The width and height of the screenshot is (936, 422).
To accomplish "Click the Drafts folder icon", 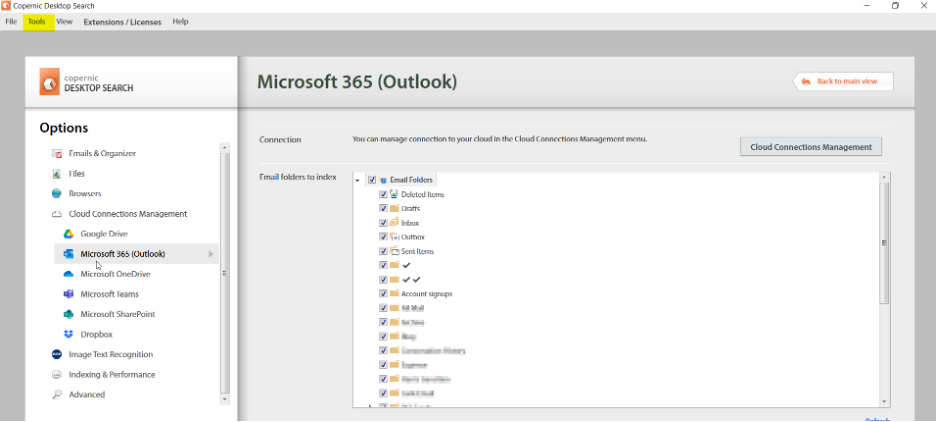I will (x=394, y=208).
